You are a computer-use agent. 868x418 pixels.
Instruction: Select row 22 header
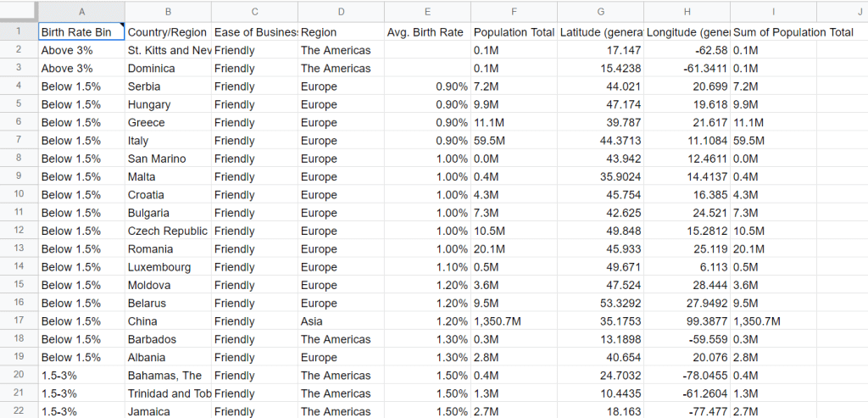click(x=19, y=411)
